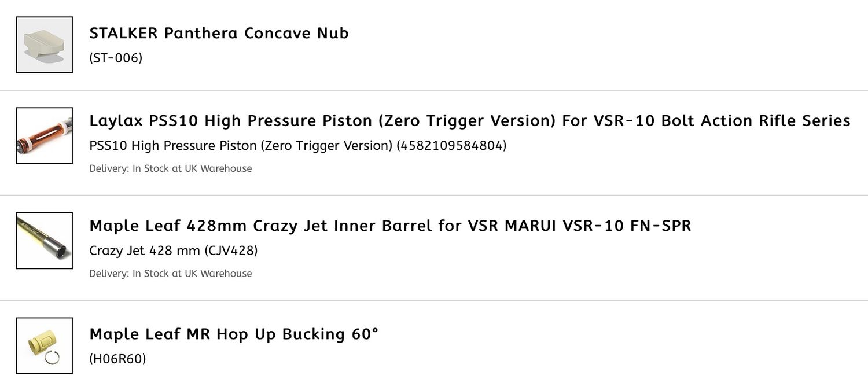
Task: Select the Crazy Jet inner barrel thumbnail
Action: (44, 241)
